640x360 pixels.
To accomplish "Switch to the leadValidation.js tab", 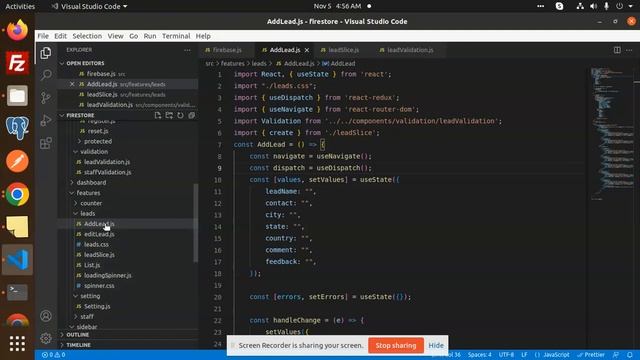I will tap(410, 50).
